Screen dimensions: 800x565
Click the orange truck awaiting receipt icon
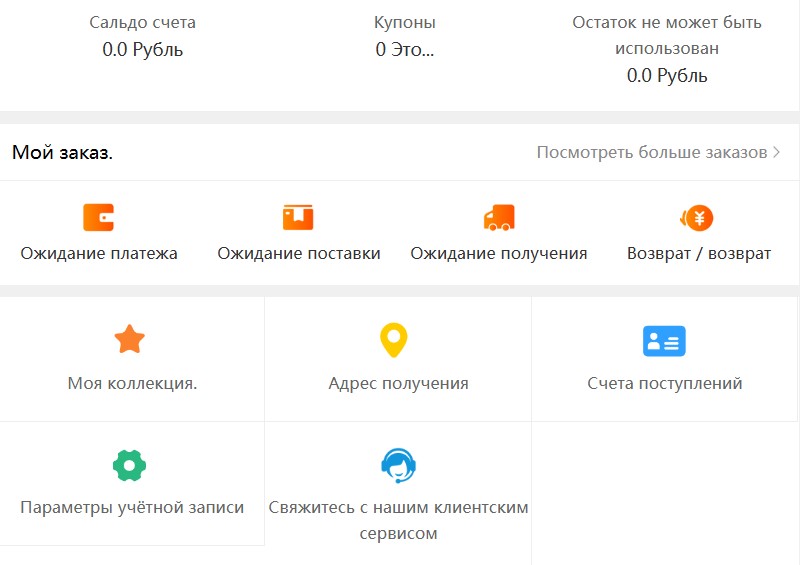click(x=498, y=217)
